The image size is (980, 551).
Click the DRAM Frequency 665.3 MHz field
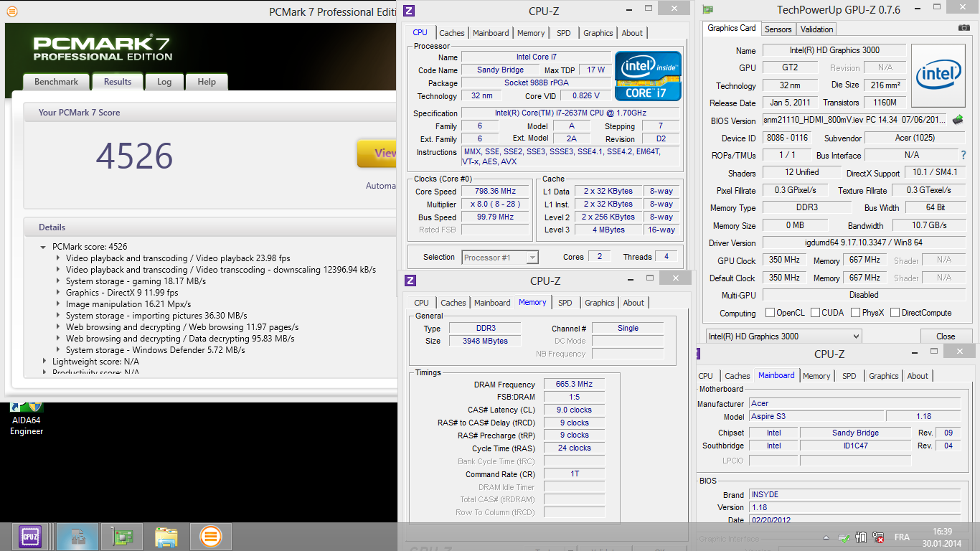[x=574, y=385]
